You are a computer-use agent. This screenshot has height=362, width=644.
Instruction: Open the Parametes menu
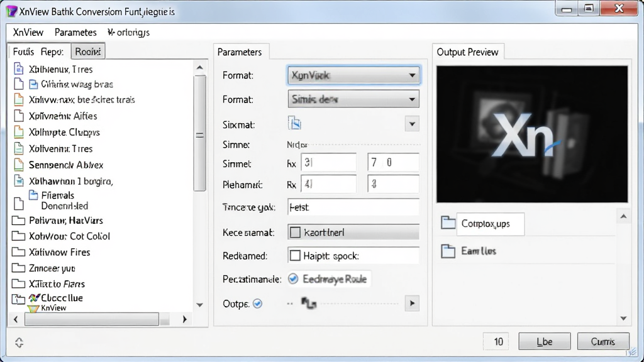click(x=75, y=33)
